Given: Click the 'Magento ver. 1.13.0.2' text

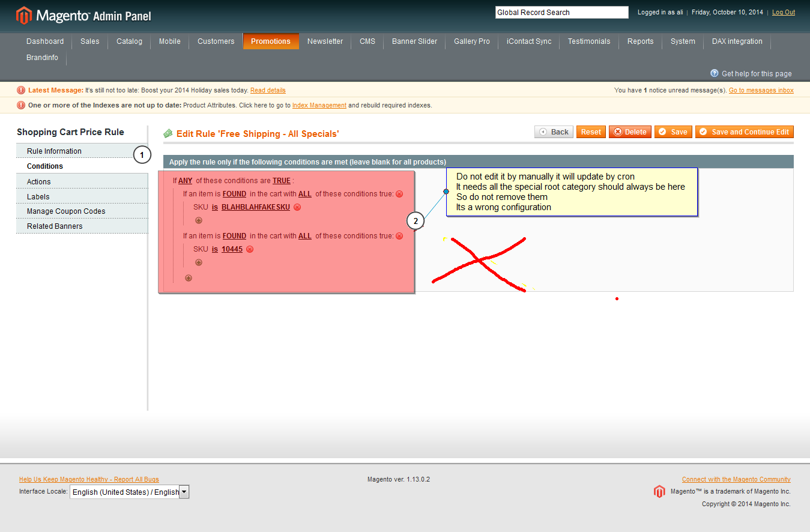Looking at the screenshot, I should click(399, 479).
